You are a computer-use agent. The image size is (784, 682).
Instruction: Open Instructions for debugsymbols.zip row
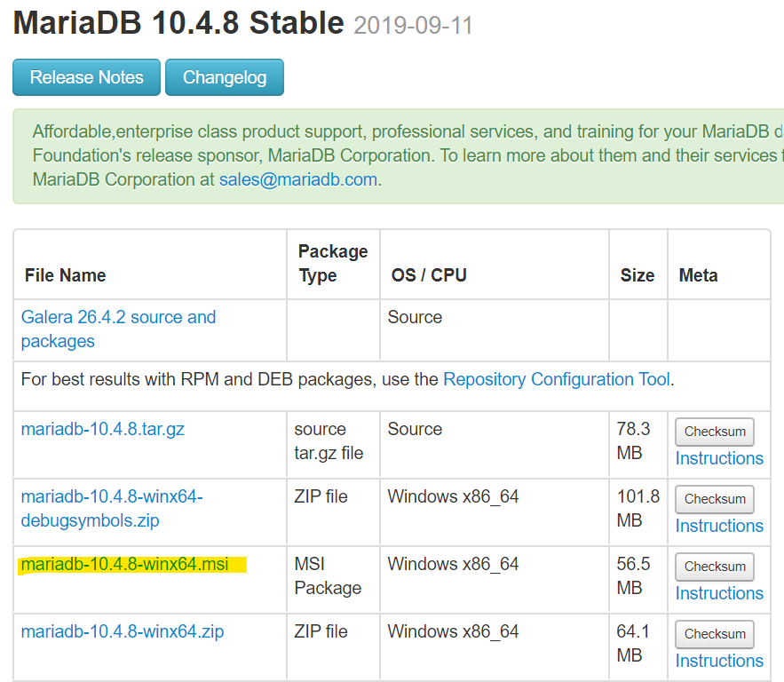click(719, 526)
